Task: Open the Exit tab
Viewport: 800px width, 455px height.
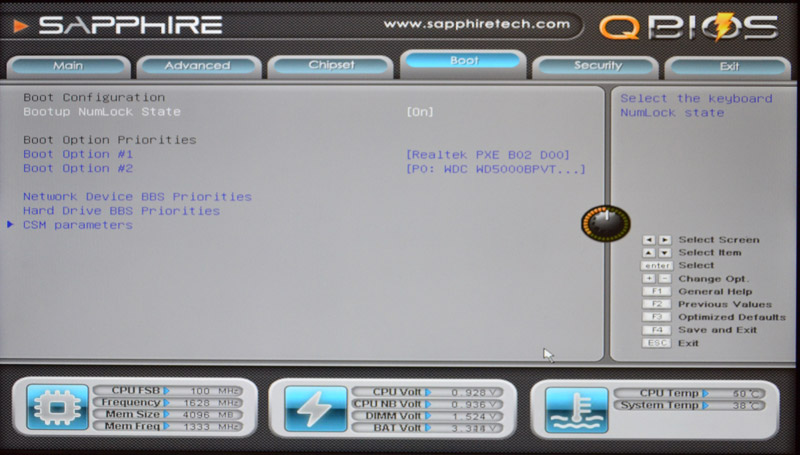Action: click(x=728, y=66)
